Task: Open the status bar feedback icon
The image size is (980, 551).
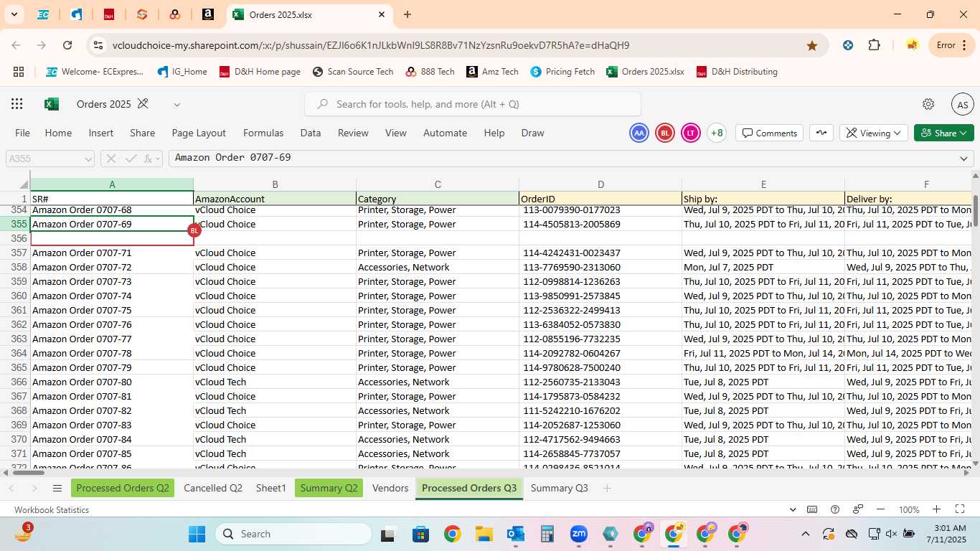Action: click(x=858, y=509)
